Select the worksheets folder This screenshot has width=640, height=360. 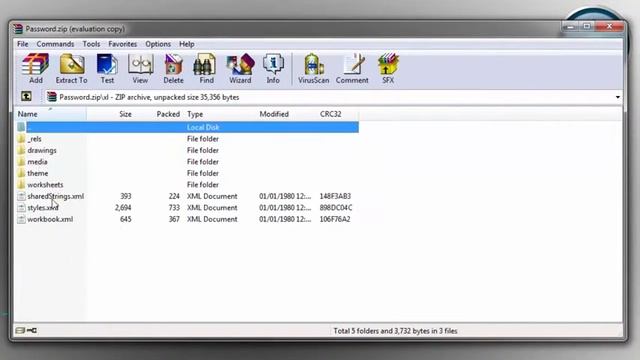[x=45, y=184]
